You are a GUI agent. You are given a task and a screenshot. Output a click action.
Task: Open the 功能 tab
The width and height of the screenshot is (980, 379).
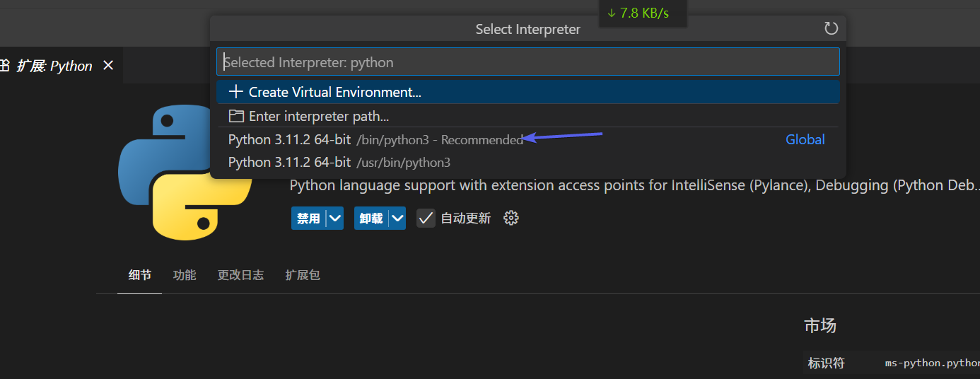click(185, 275)
